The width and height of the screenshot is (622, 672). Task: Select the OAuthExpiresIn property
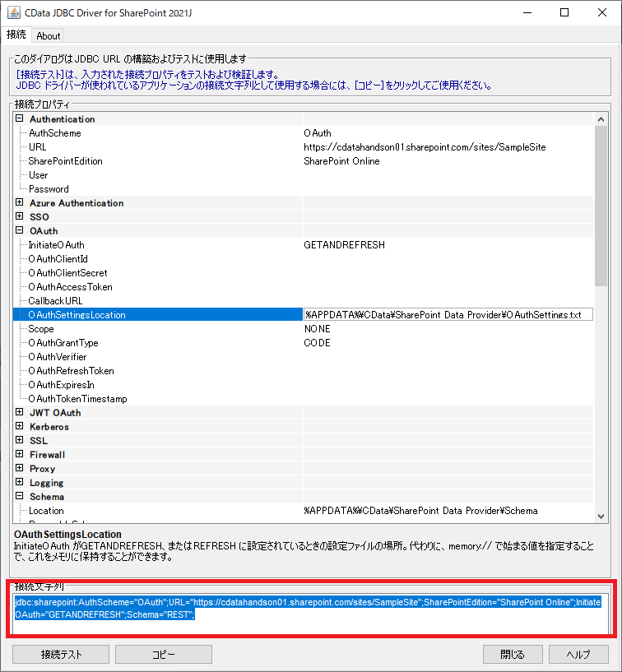[62, 385]
